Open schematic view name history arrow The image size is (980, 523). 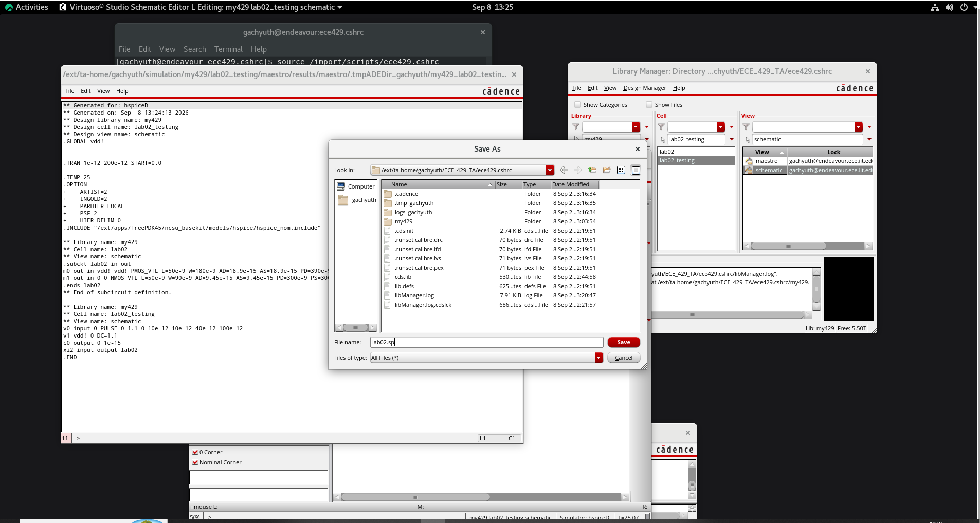[x=869, y=139]
